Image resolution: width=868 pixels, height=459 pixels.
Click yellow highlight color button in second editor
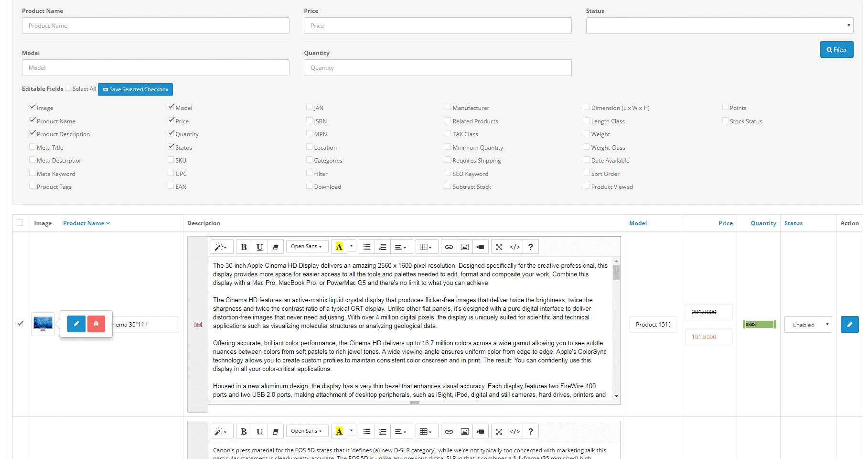[x=339, y=431]
